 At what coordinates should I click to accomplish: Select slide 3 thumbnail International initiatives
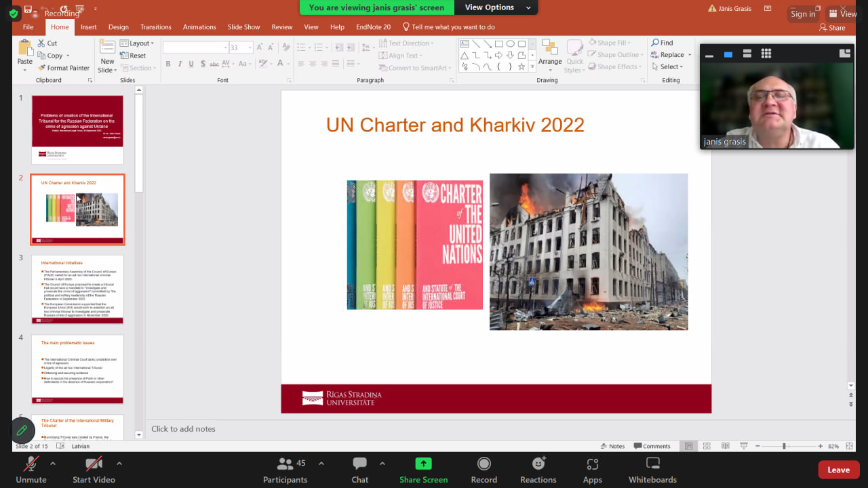click(x=77, y=289)
